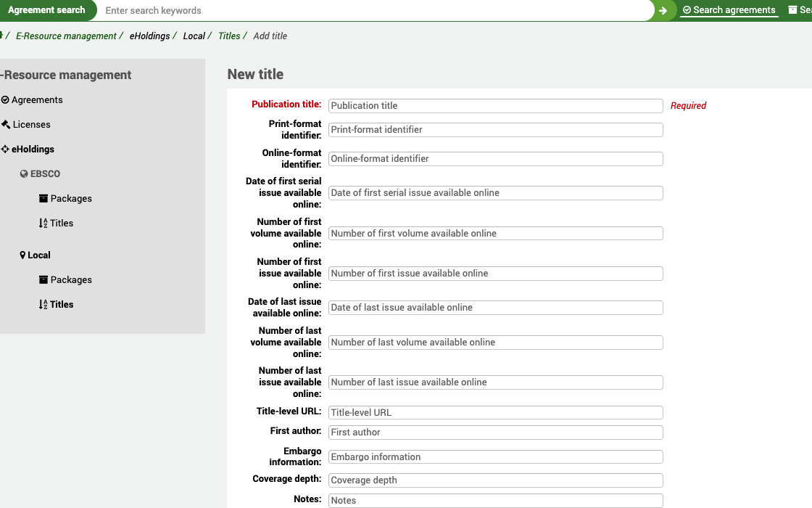
Task: Open EBSCO Packages in sidebar
Action: point(71,199)
